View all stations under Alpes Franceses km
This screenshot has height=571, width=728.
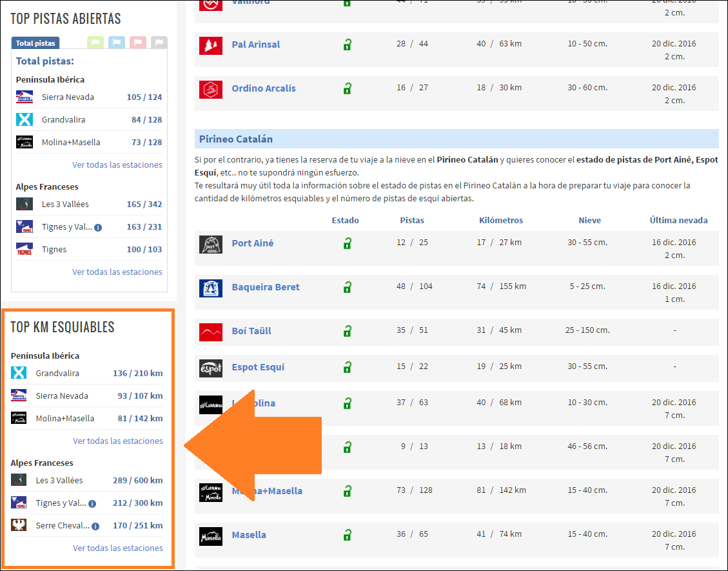[118, 548]
